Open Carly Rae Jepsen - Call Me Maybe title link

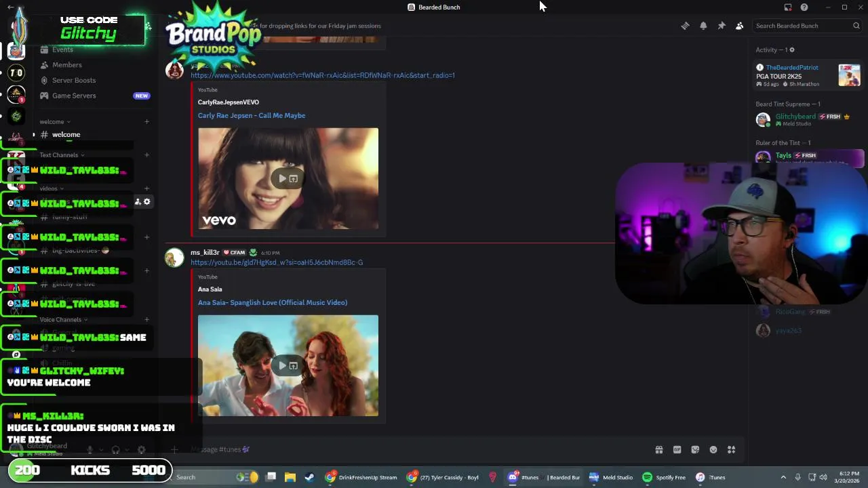pos(252,116)
